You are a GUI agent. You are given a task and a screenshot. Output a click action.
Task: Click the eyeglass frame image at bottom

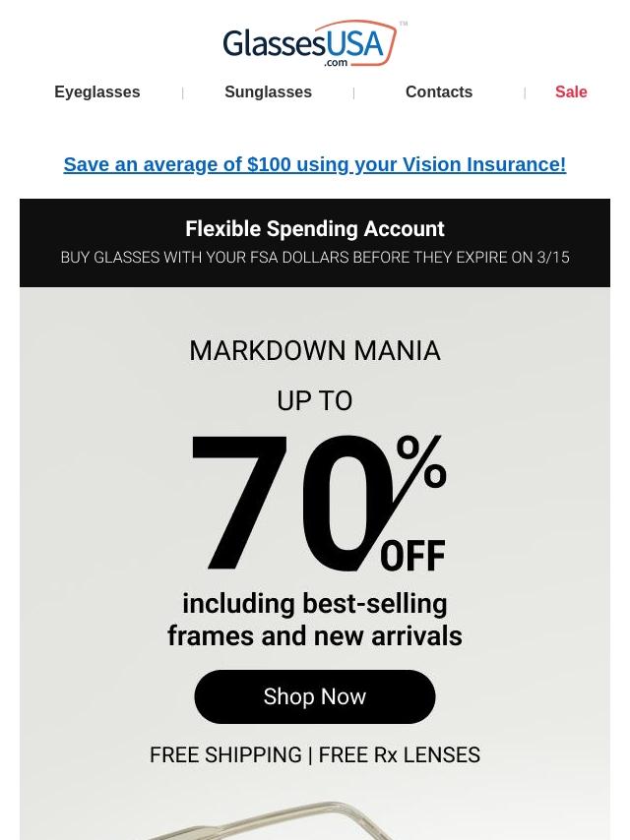pos(268,820)
